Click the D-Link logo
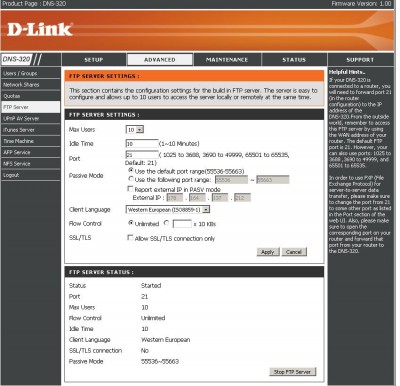Viewport: 400px width, 386px height. [x=39, y=30]
